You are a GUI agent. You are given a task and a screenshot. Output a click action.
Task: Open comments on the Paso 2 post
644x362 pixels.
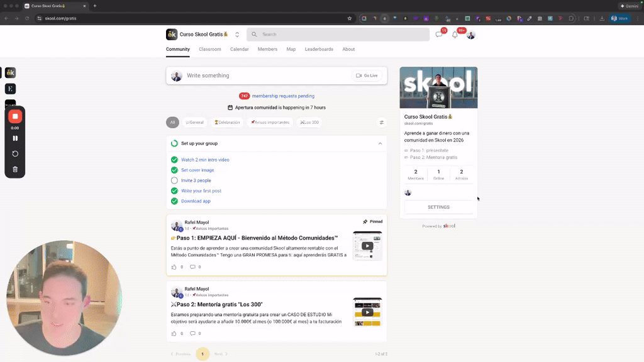tap(192, 334)
